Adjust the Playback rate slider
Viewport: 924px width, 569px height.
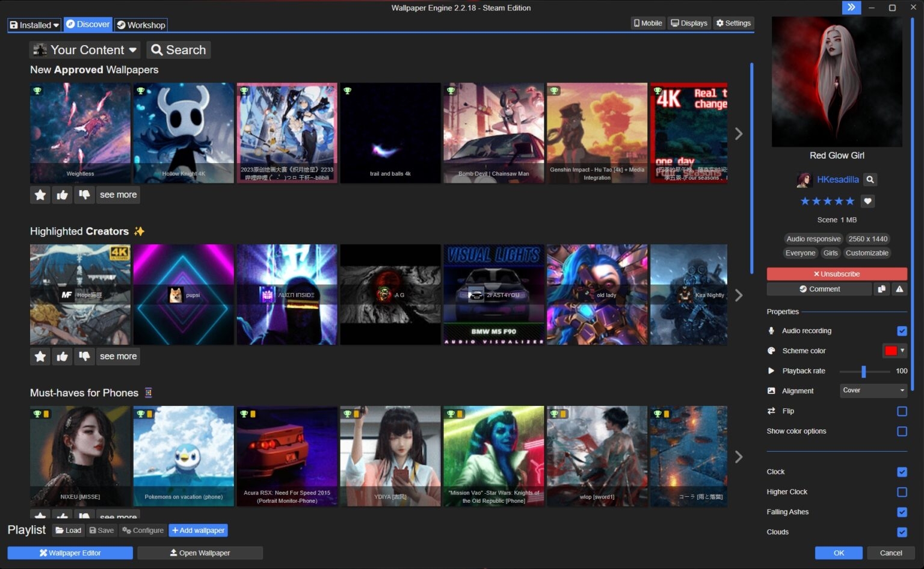click(864, 371)
